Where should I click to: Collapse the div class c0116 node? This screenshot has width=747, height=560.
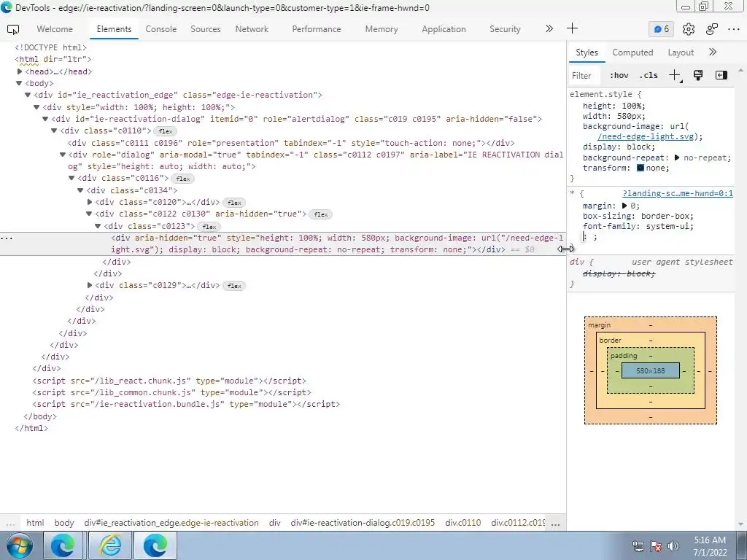point(71,178)
